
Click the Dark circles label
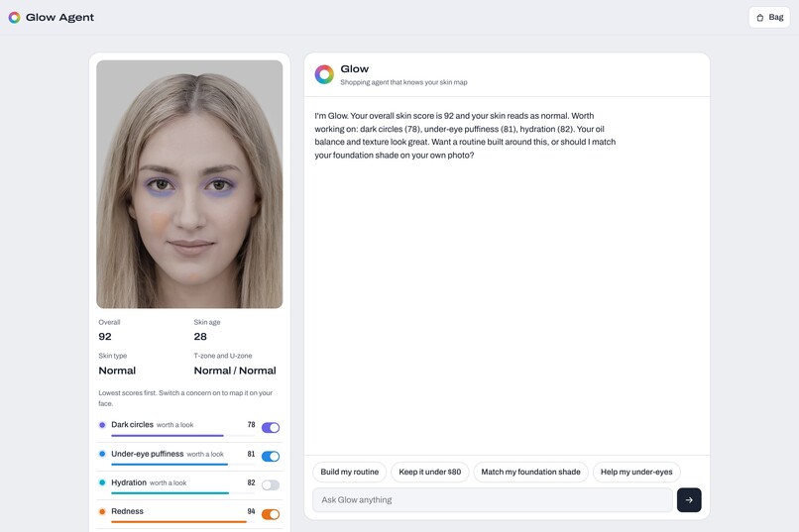pyautogui.click(x=132, y=425)
